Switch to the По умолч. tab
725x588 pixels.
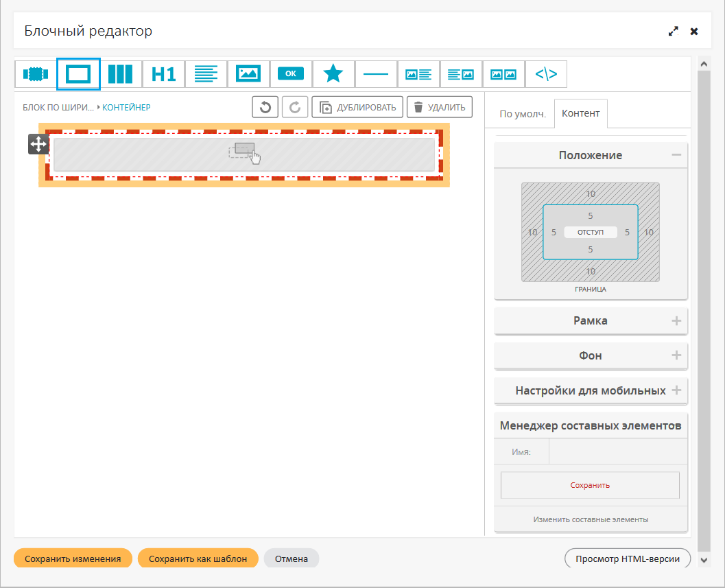522,114
